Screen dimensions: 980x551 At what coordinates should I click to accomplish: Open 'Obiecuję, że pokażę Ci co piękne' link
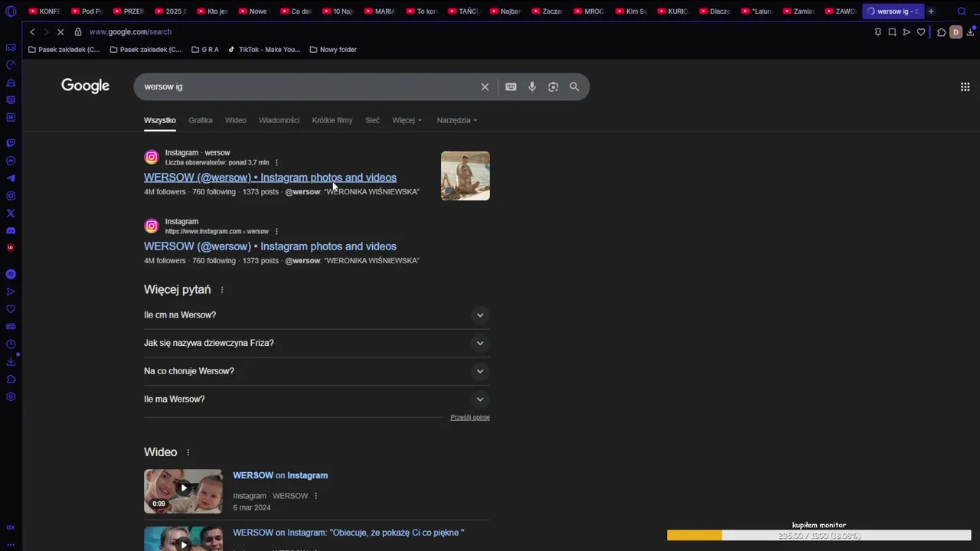[x=348, y=533]
